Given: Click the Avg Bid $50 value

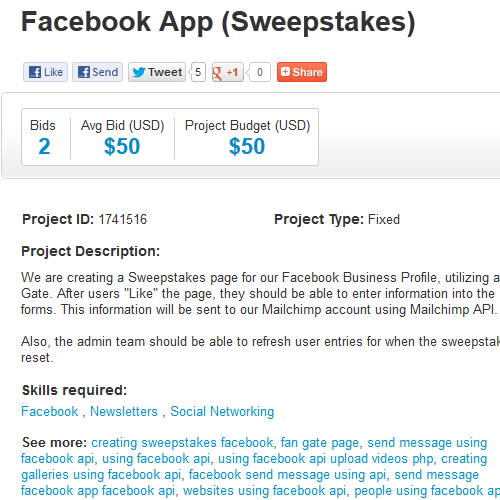Looking at the screenshot, I should [x=122, y=146].
